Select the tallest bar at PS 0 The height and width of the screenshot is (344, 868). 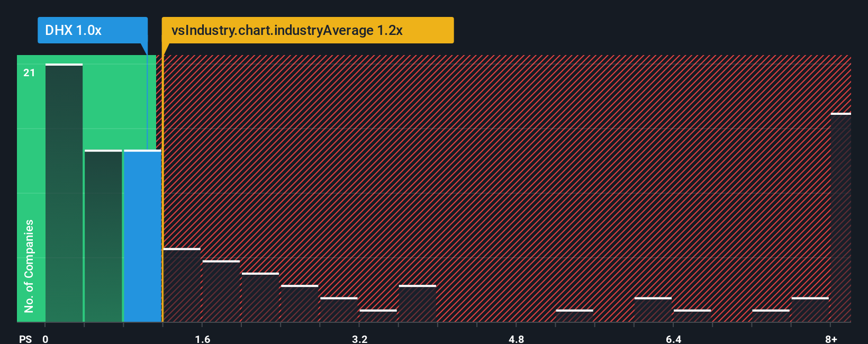64,193
